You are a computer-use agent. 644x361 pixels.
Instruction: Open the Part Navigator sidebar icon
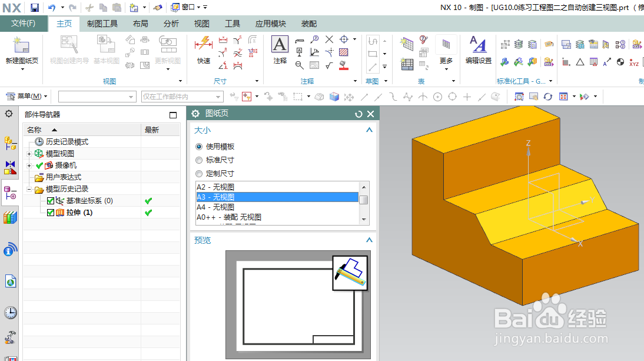[10, 192]
